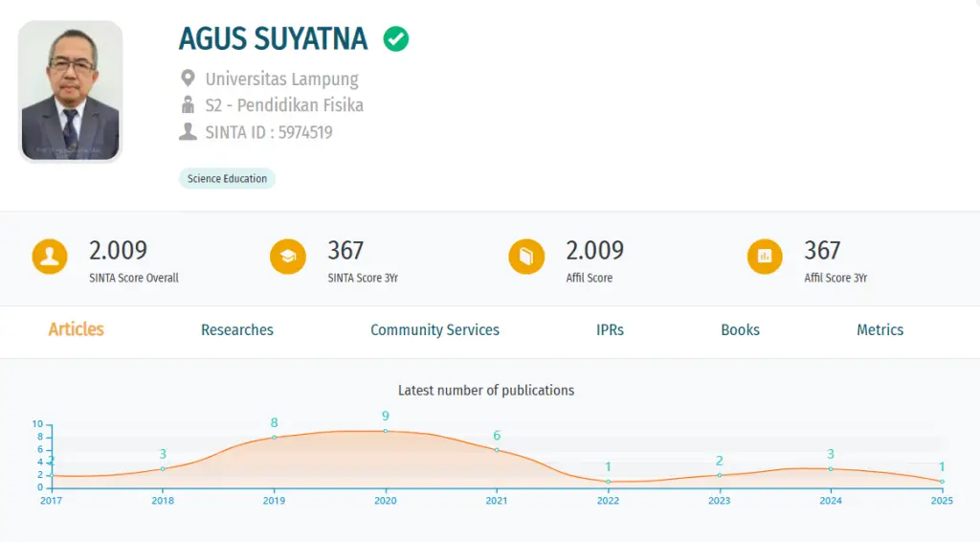
Task: Open the Community Services tab
Action: point(435,330)
